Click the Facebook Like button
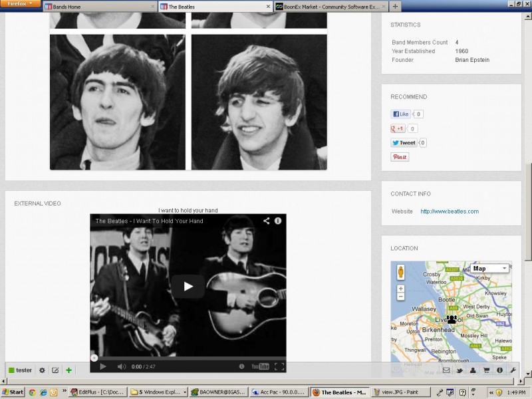Viewport: 532px width, 399px height. [400, 114]
